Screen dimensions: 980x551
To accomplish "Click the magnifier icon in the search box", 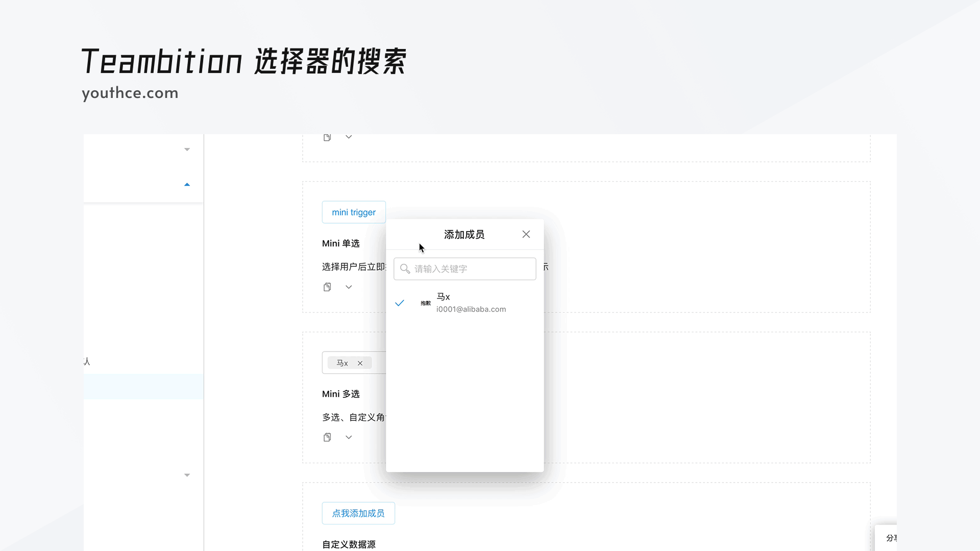I will click(x=405, y=269).
